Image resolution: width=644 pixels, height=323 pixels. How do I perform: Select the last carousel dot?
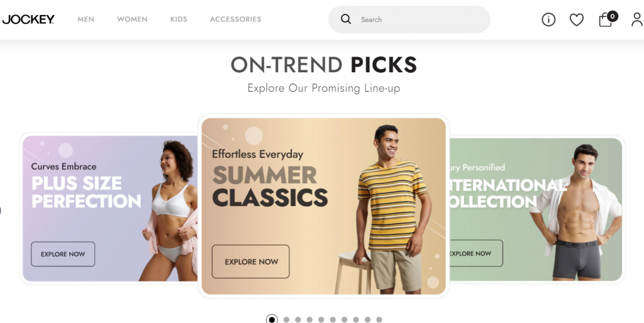[x=379, y=320]
